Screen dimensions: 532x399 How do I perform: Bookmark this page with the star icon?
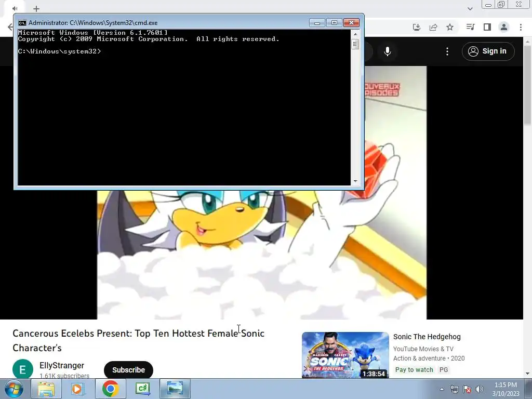coord(450,27)
